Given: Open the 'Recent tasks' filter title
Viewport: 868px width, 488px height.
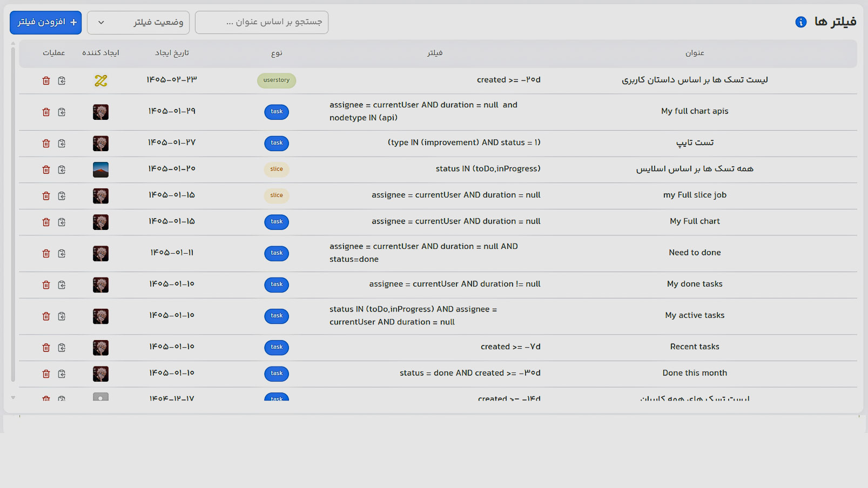Looking at the screenshot, I should point(695,347).
